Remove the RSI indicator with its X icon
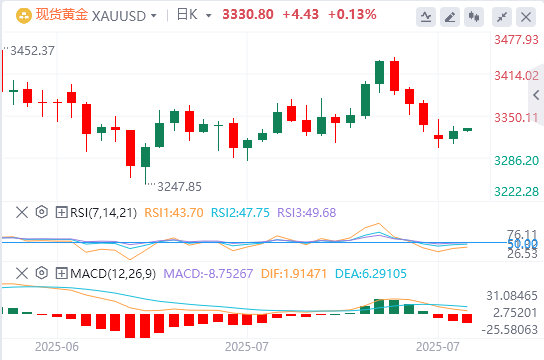Screen dimensions: 544x360 (x=22, y=212)
